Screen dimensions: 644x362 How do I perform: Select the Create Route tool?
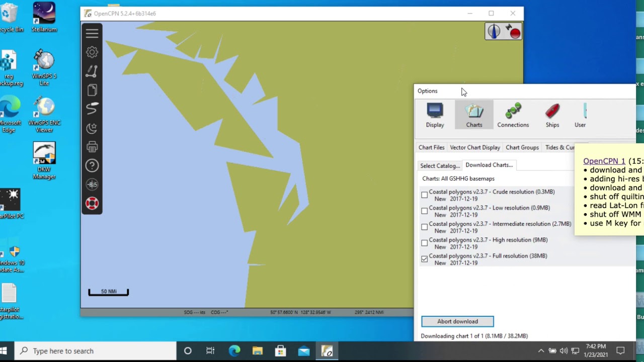click(x=92, y=71)
